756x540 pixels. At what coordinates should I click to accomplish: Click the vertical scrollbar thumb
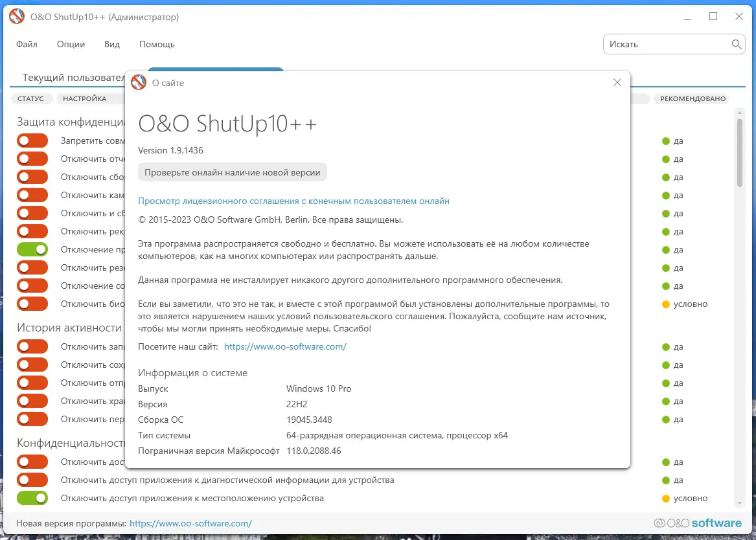click(x=740, y=152)
